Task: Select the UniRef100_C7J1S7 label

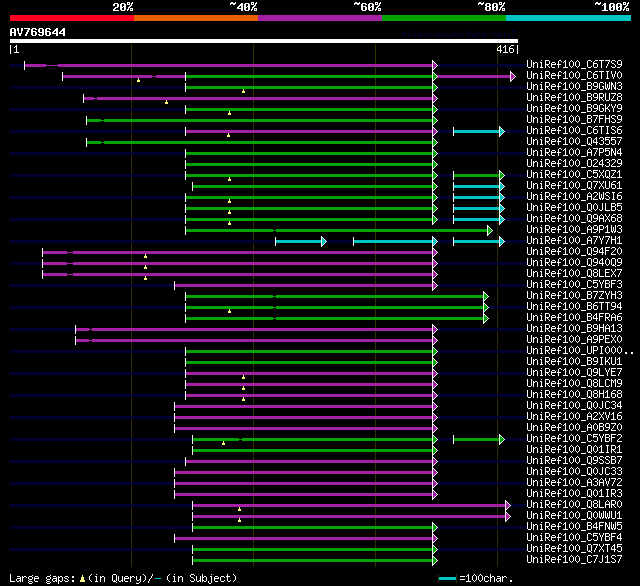Action: (x=574, y=560)
